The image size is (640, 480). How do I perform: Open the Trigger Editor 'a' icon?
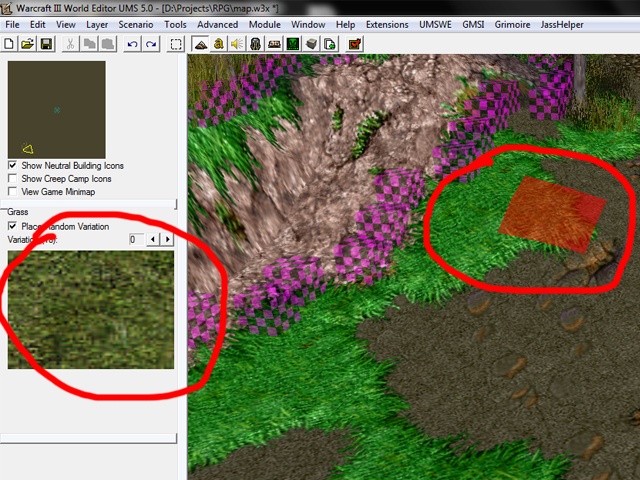tap(219, 44)
